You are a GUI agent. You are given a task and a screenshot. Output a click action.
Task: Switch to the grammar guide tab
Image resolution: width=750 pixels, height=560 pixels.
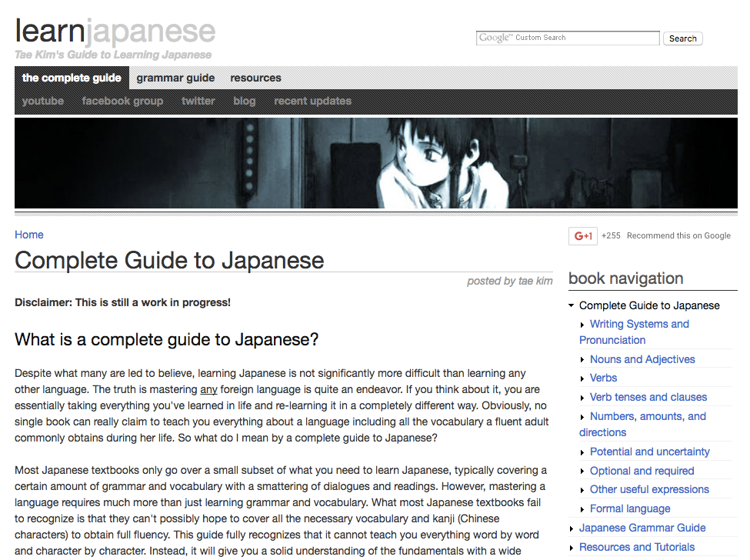point(175,78)
